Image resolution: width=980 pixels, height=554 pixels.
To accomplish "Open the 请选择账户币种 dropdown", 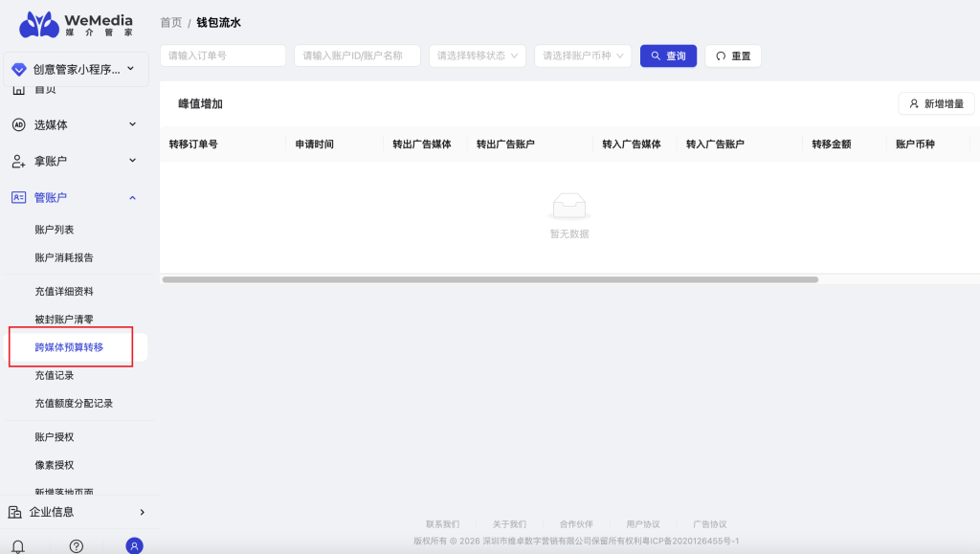I will point(583,55).
